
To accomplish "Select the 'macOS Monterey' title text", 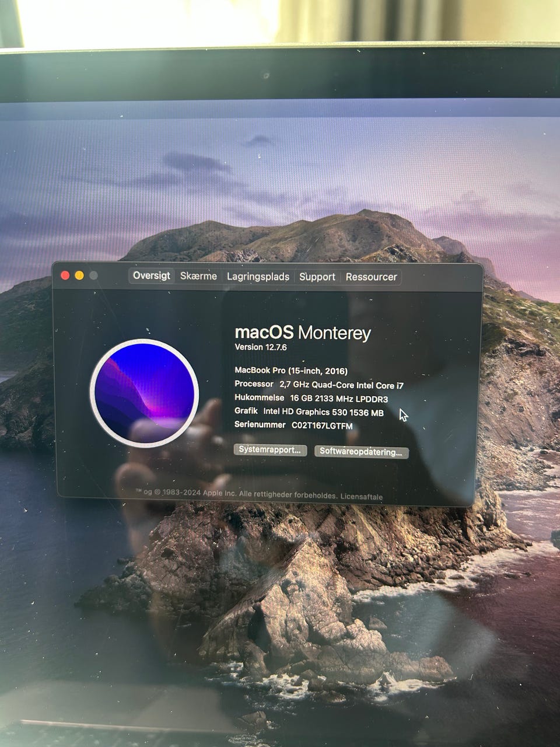I will (x=303, y=333).
